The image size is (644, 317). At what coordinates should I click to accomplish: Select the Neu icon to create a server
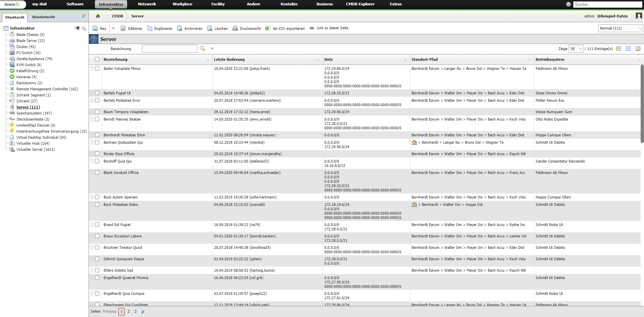tap(95, 28)
